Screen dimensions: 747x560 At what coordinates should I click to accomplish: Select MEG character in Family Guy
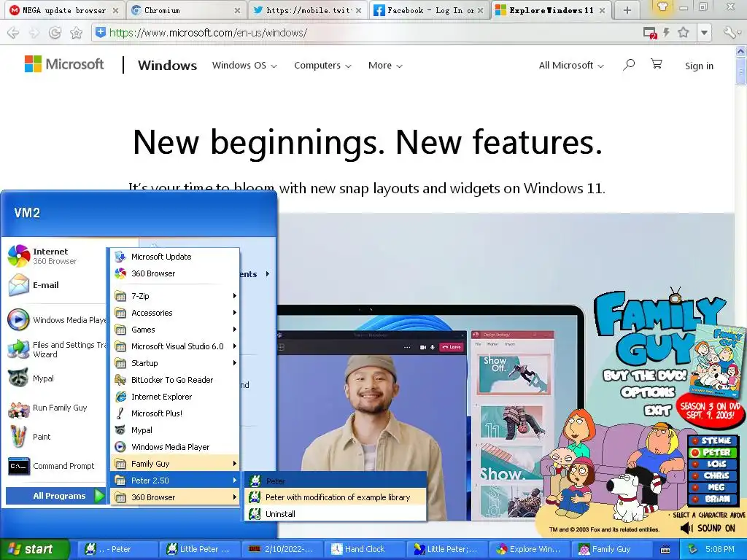712,487
